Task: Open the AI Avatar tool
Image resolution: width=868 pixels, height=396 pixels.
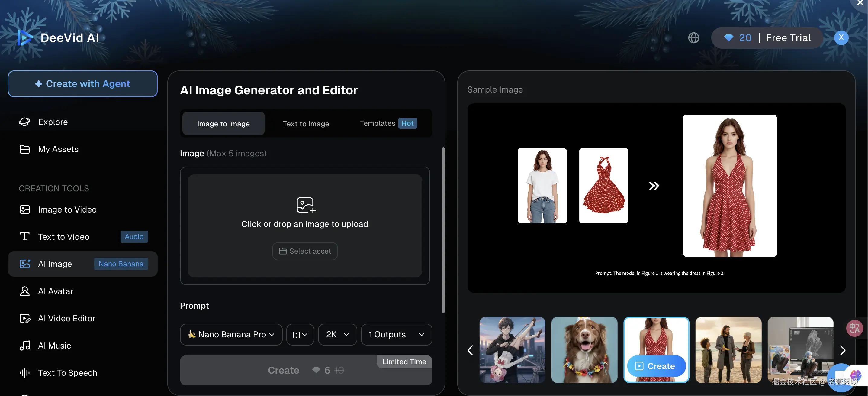Action: (x=55, y=291)
